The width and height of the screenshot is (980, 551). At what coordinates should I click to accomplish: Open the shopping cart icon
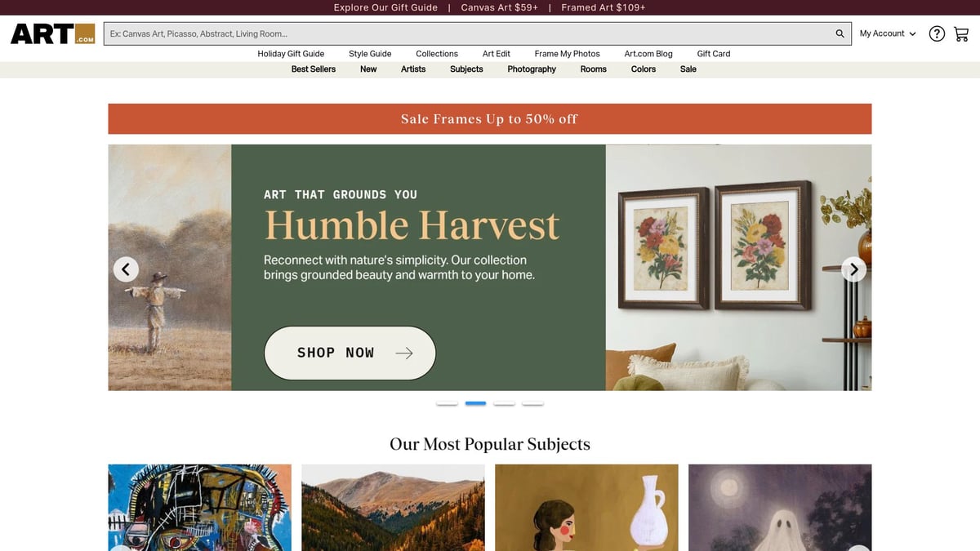click(x=961, y=33)
